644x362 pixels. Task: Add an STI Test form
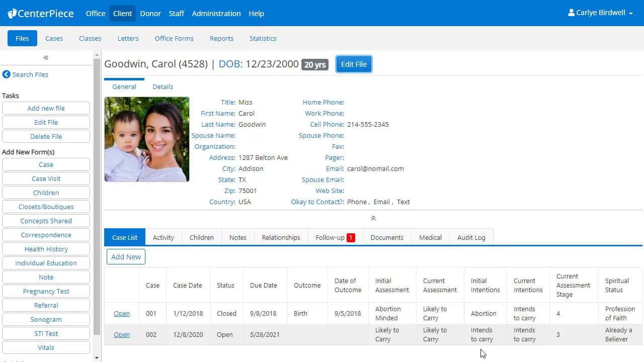[x=46, y=333]
